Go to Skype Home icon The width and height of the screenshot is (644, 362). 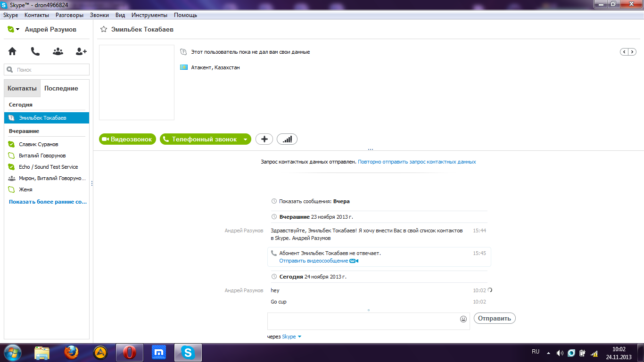tap(12, 51)
